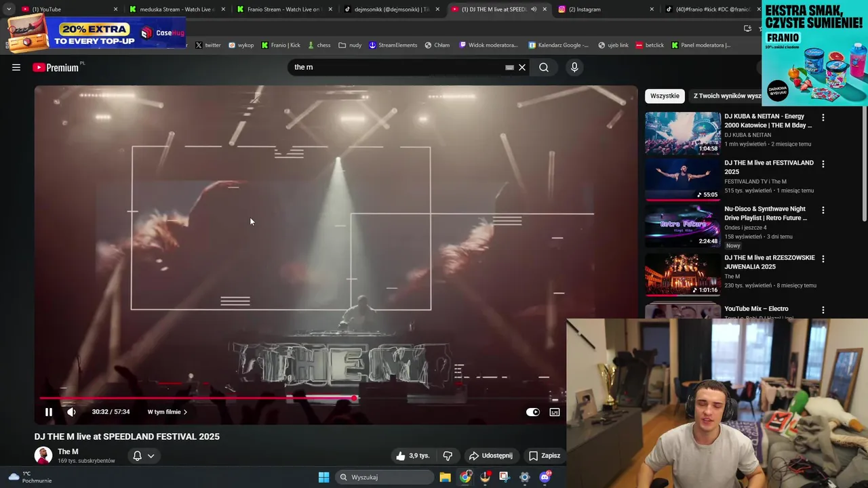Open 'Panel moderatora' bookmark

point(701,45)
